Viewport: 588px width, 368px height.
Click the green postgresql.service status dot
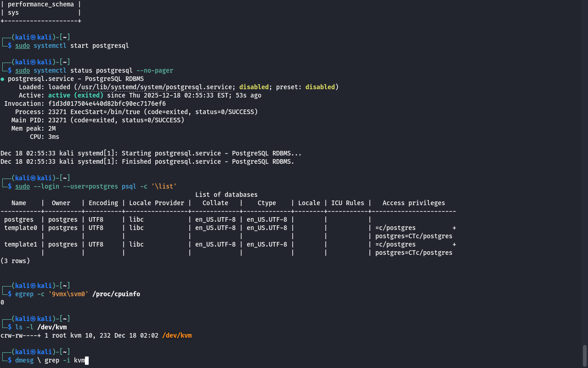(2, 79)
